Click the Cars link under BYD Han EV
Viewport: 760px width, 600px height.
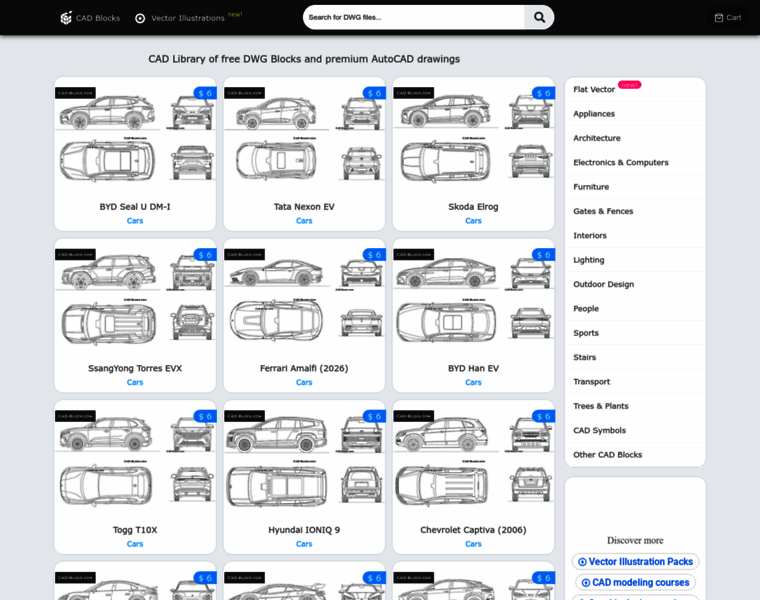[x=473, y=382]
